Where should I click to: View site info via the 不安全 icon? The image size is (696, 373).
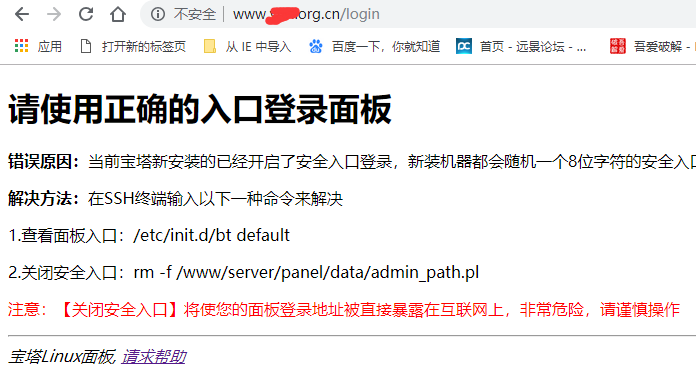(x=158, y=14)
